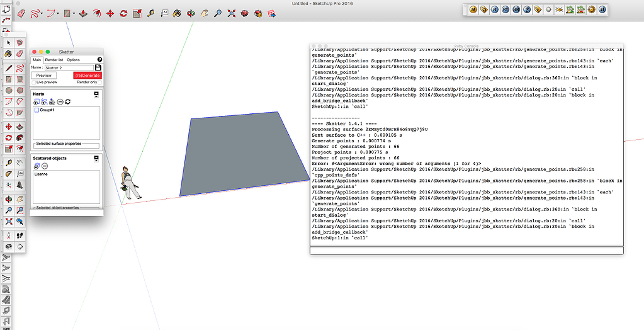
Task: Select the Walk footprints tool in left palette
Action: (20, 236)
